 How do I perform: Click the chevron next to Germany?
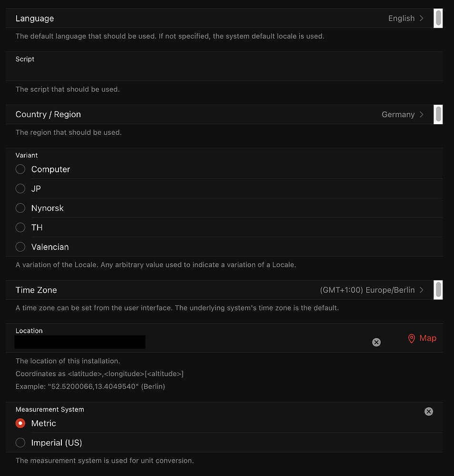[421, 114]
